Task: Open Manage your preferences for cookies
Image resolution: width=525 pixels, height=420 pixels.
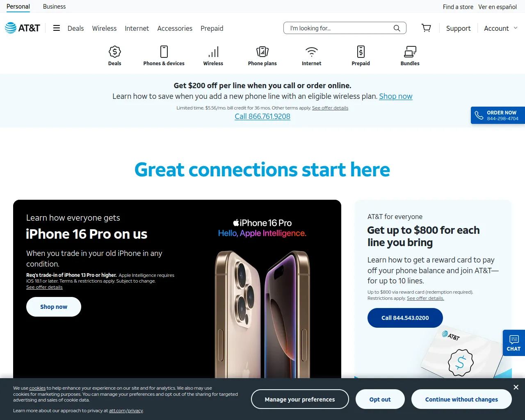Action: click(300, 399)
